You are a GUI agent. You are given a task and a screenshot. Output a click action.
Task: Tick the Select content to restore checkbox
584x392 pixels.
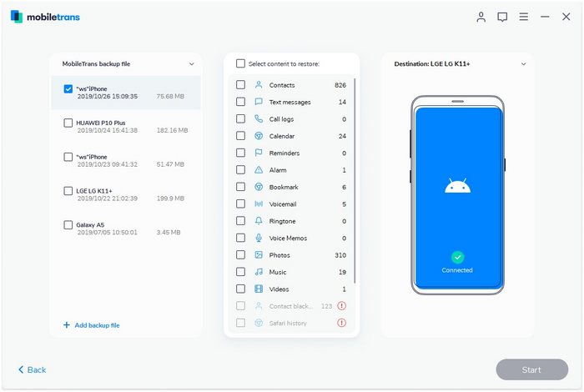pyautogui.click(x=240, y=63)
